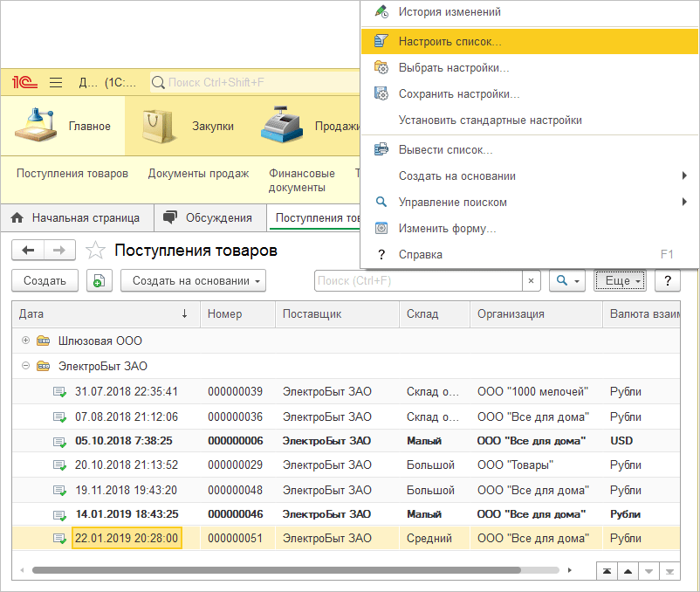
Task: Click the Выбрать настройки folder-gear icon
Action: click(x=381, y=67)
